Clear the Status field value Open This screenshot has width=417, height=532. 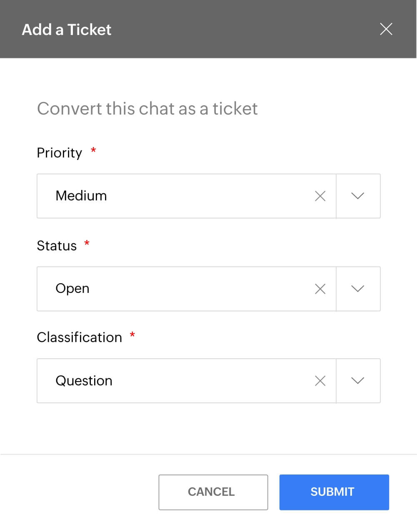tap(320, 288)
